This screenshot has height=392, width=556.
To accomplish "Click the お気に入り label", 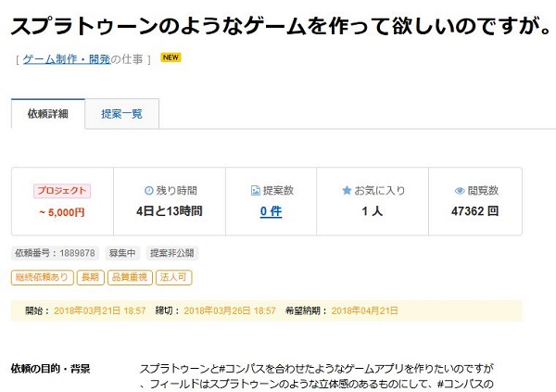I will pyautogui.click(x=380, y=191).
